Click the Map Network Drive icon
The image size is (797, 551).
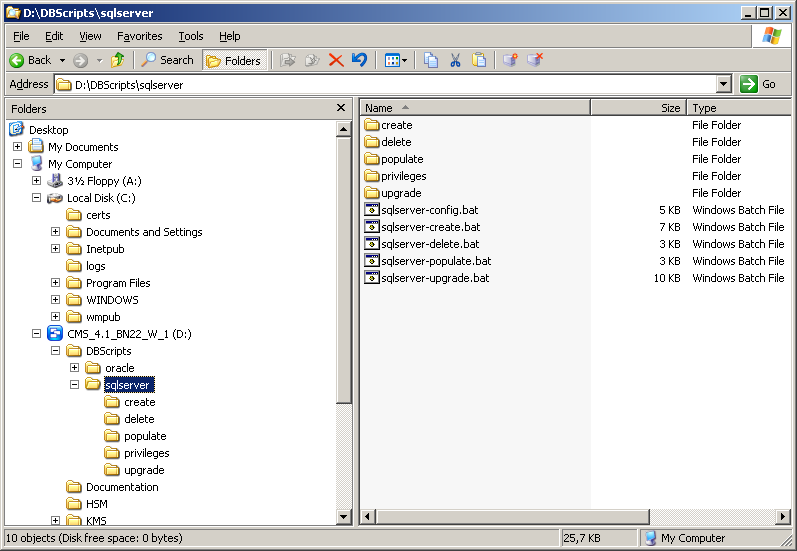pos(510,60)
